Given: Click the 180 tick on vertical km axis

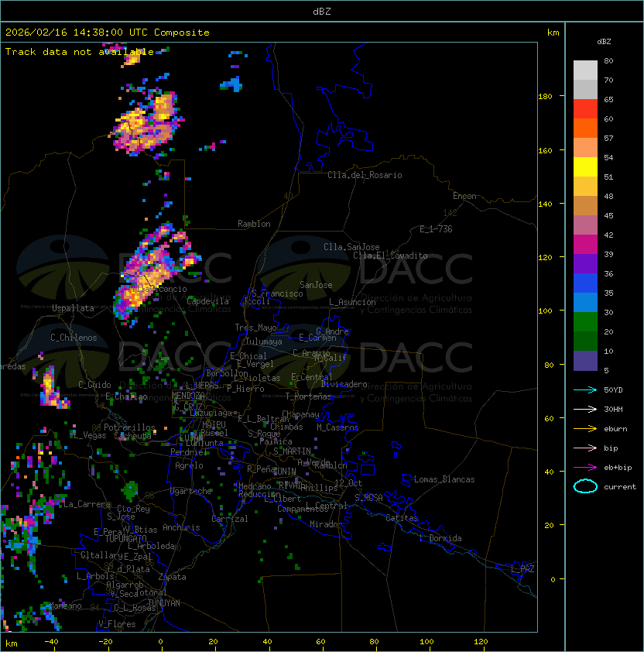Looking at the screenshot, I should point(545,97).
